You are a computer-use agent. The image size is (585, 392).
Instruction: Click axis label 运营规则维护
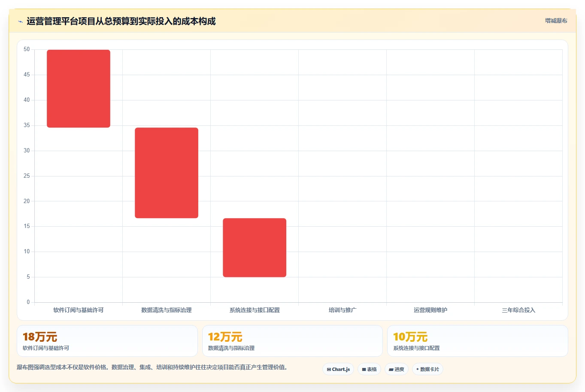(x=430, y=310)
